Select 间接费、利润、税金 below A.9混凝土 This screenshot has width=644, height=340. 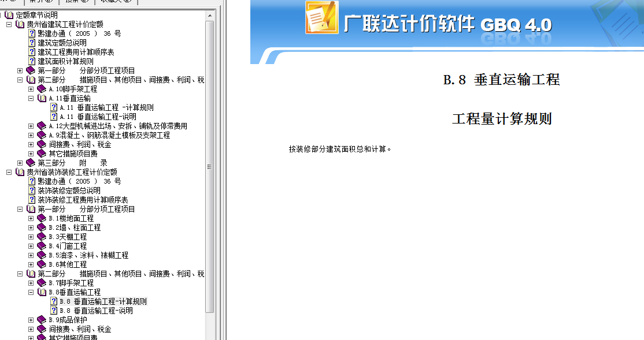[80, 144]
